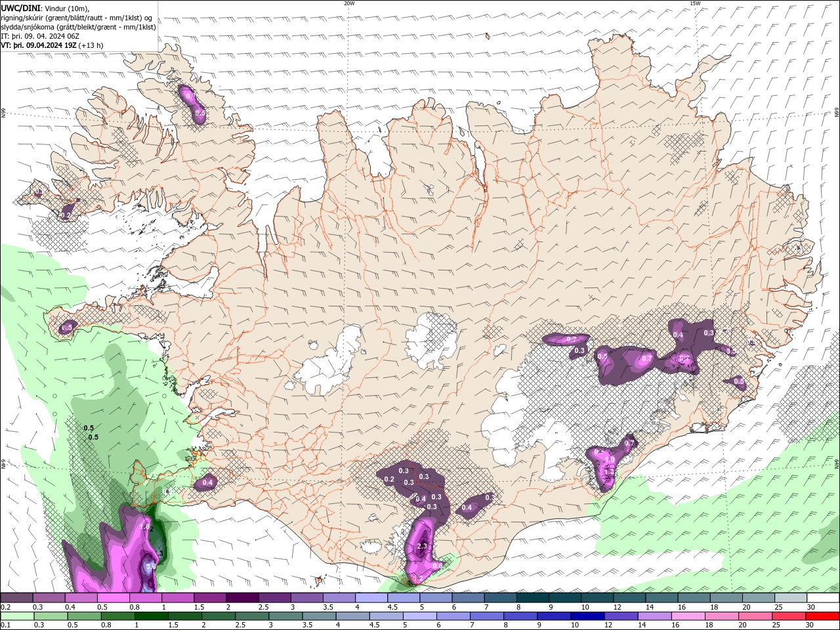Screen dimensions: 840x630
Task: Select snow-scale swatch between 3 and 3.5
Action: tap(306, 598)
